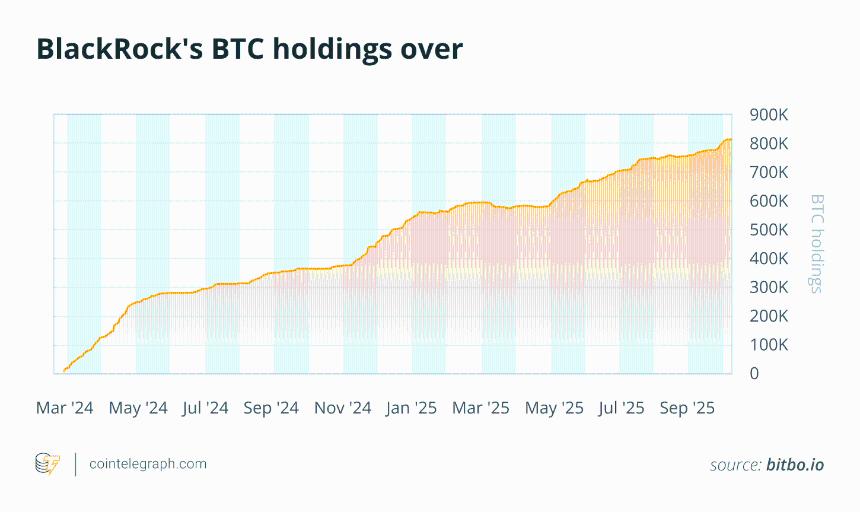Click the Jan '25 date label
Viewport: 860px width, 512px height.
tap(411, 408)
